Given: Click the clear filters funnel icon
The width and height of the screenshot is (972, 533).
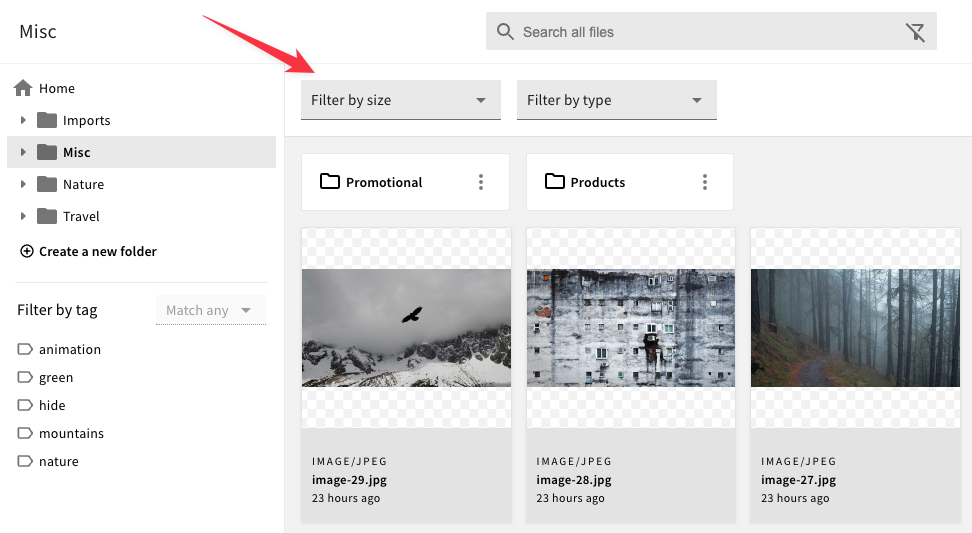Looking at the screenshot, I should click(915, 32).
